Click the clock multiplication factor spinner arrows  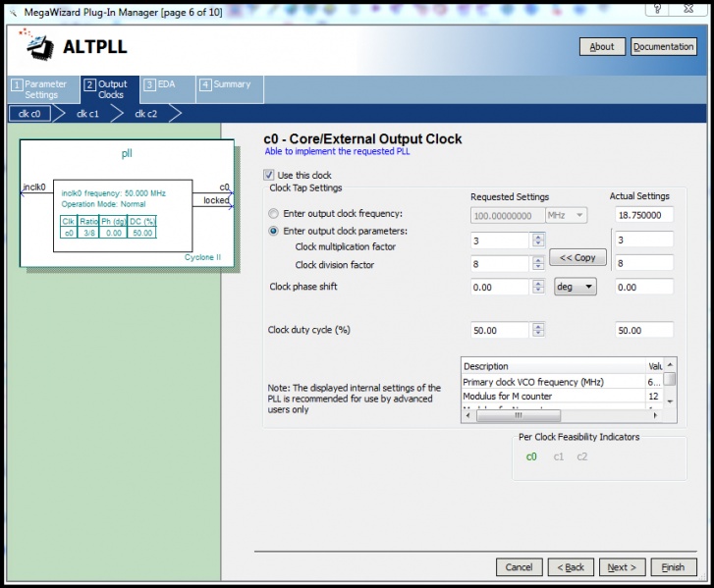[x=538, y=241]
